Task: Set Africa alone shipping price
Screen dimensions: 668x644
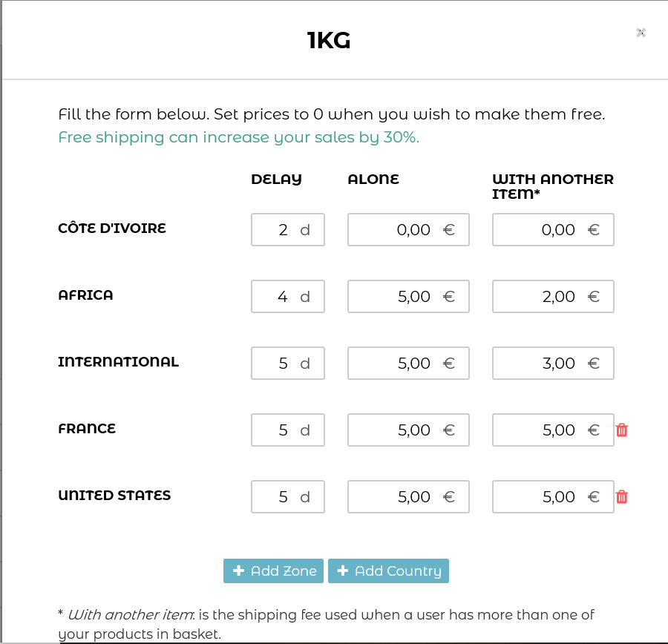Action: [x=397, y=297]
